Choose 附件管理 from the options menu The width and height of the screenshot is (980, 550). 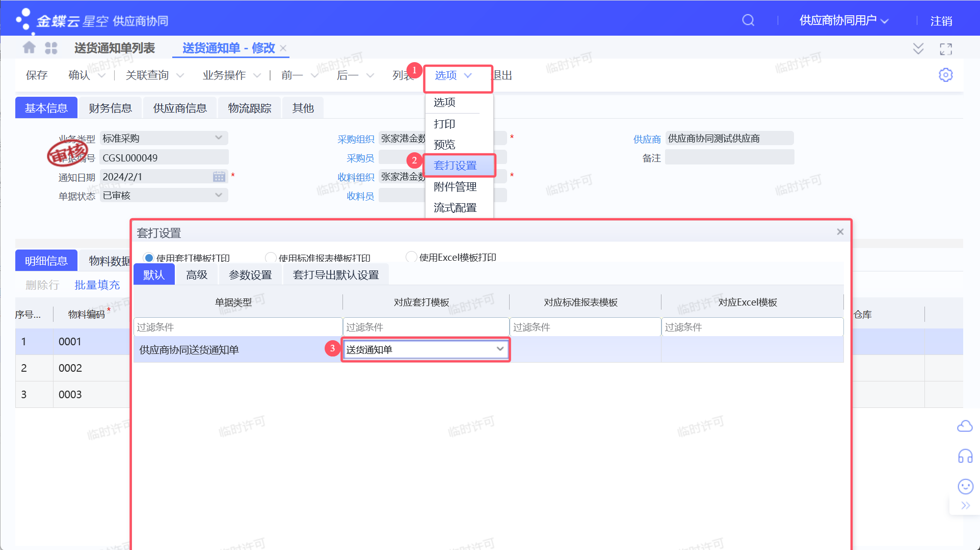(455, 187)
